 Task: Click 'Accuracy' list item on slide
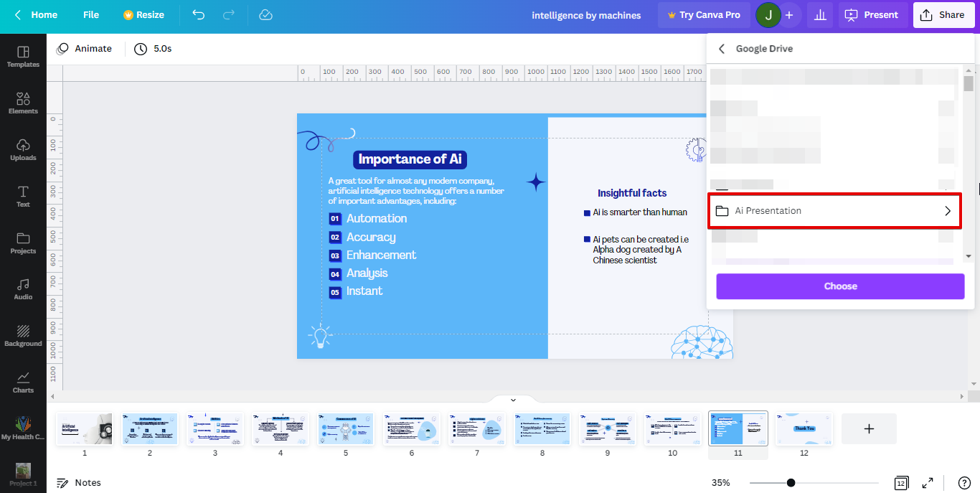(x=371, y=237)
